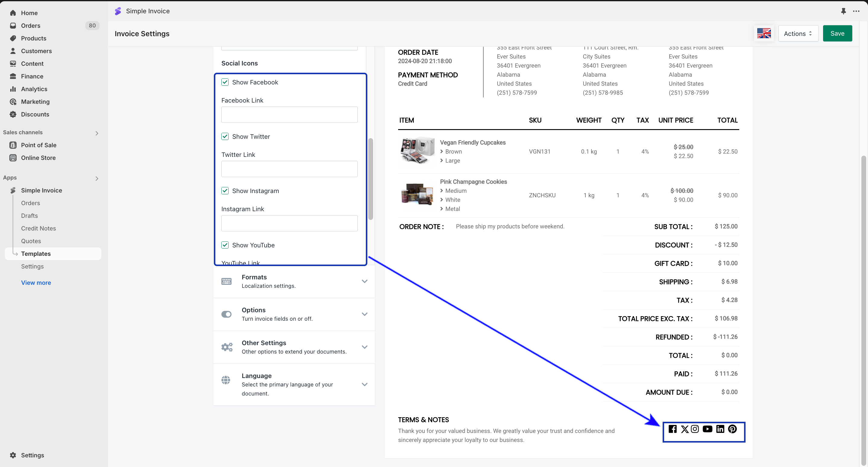Click the Facebook icon in the invoice footer
The width and height of the screenshot is (868, 467).
pyautogui.click(x=673, y=429)
